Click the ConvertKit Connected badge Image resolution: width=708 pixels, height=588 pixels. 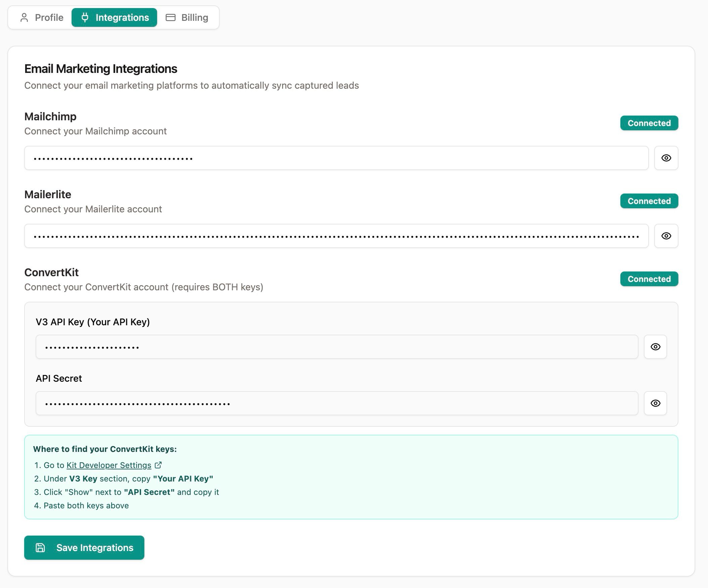click(649, 279)
